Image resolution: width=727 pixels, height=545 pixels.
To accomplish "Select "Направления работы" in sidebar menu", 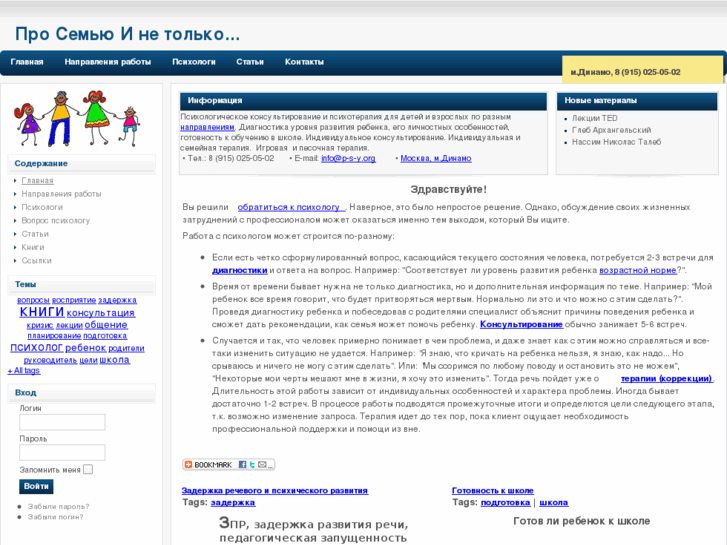I will 61,194.
